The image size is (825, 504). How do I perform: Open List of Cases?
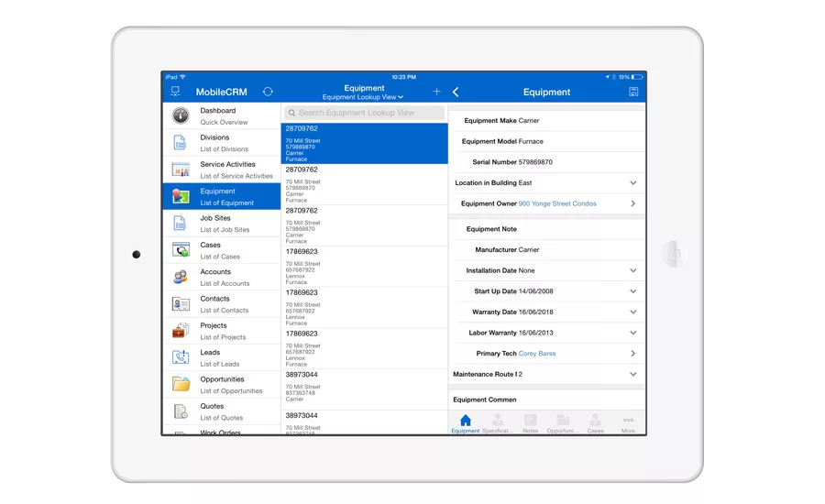[x=222, y=250]
